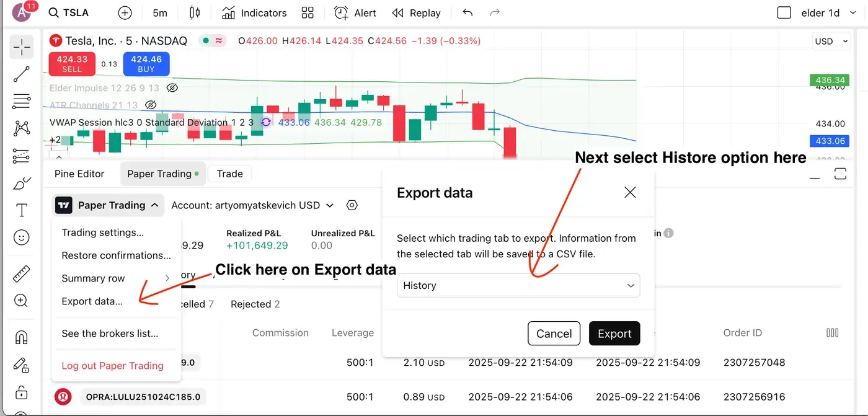Click the VWAP Session indicator refresh icon
This screenshot has height=416, width=868.
click(x=266, y=122)
